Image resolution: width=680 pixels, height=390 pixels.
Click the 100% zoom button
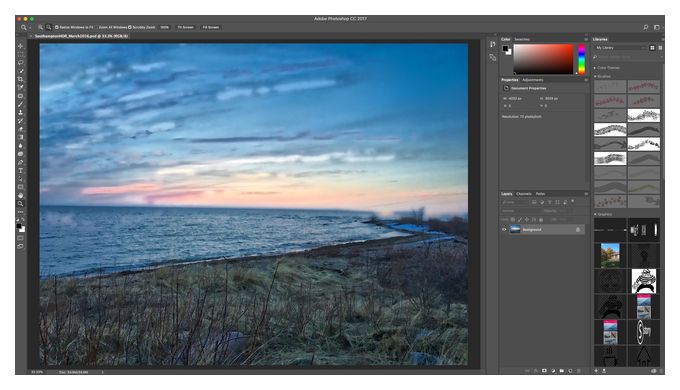pos(164,27)
